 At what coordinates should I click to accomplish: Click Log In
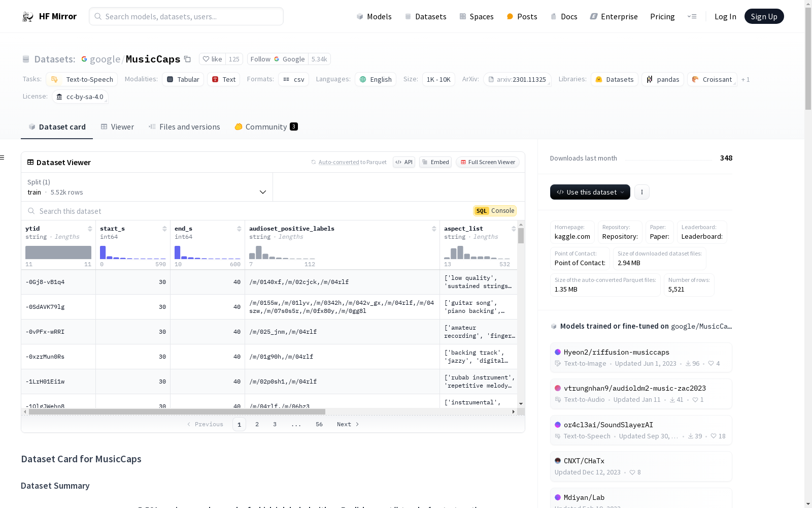pyautogui.click(x=725, y=16)
